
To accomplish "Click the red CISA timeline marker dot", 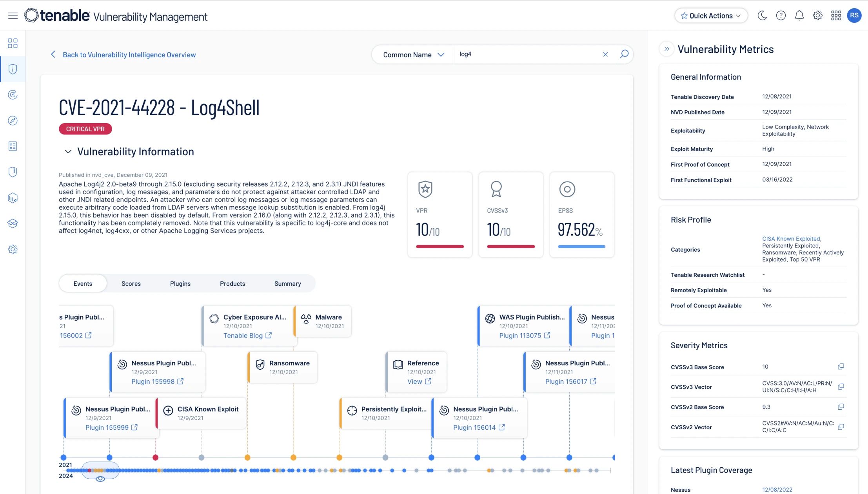I will click(x=155, y=458).
